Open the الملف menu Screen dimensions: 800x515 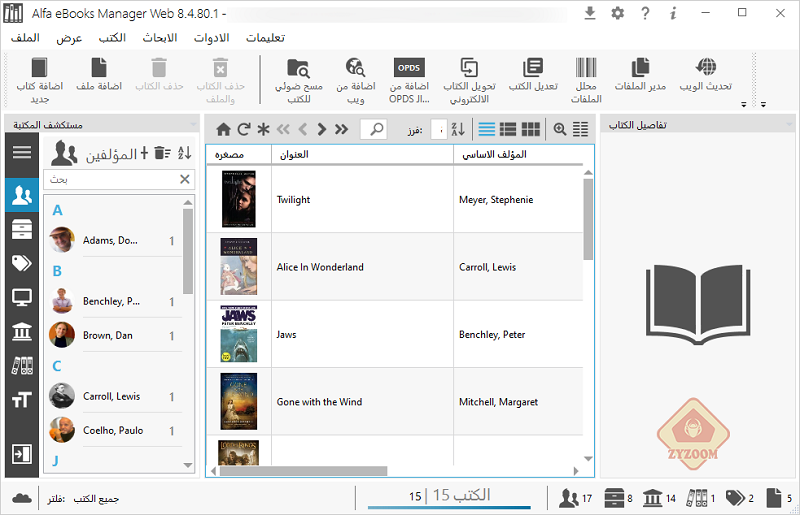25,38
